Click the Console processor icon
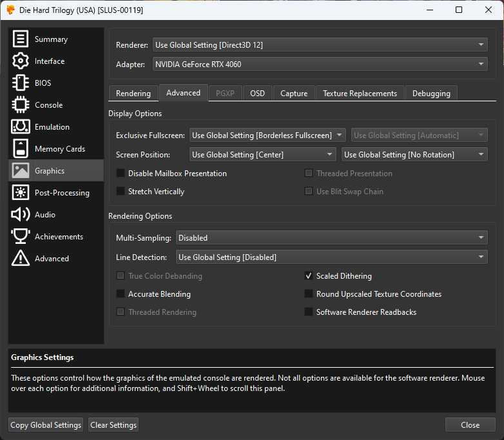Image resolution: width=504 pixels, height=440 pixels. (x=21, y=105)
